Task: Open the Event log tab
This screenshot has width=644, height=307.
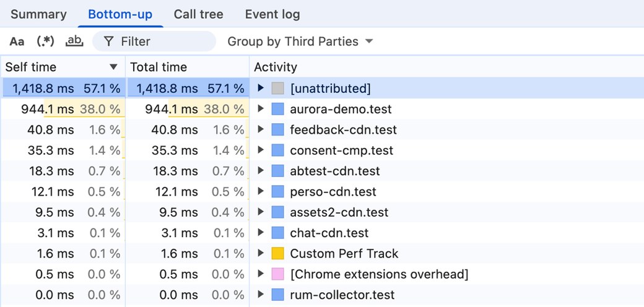Action: tap(272, 14)
